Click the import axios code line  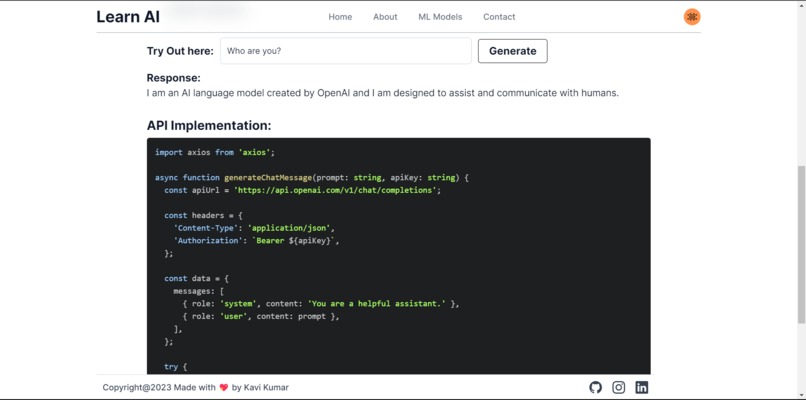coord(215,152)
